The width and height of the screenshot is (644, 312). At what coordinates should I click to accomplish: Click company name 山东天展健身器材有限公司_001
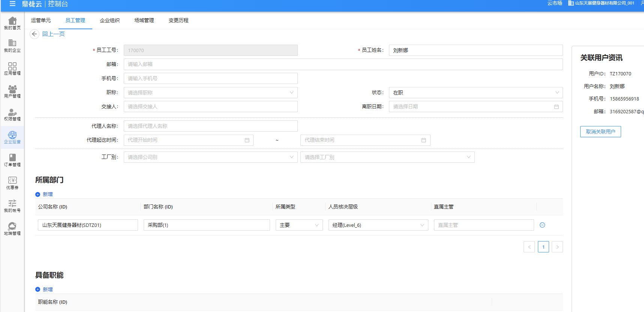(605, 3)
